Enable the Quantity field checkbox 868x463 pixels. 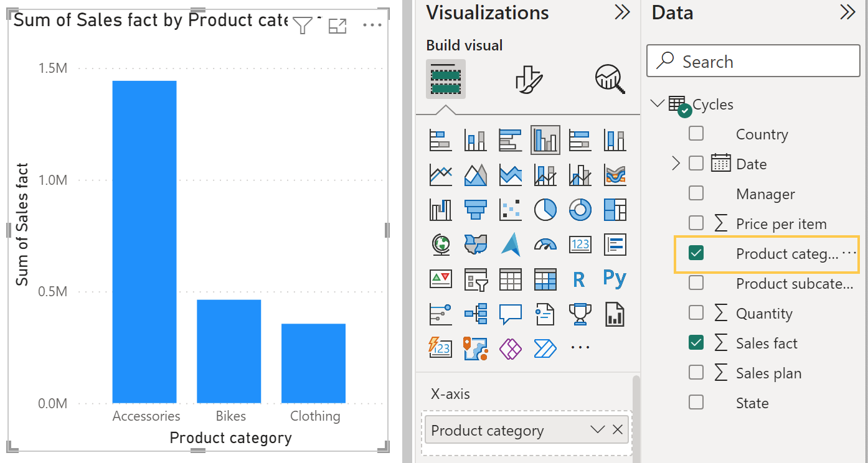point(696,312)
